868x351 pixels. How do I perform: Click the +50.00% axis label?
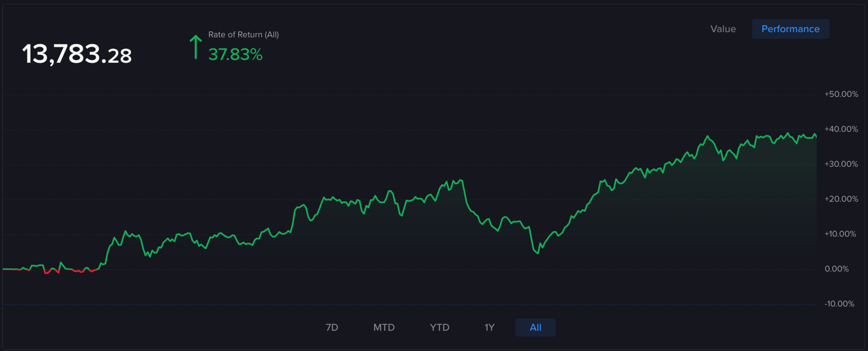[x=841, y=94]
